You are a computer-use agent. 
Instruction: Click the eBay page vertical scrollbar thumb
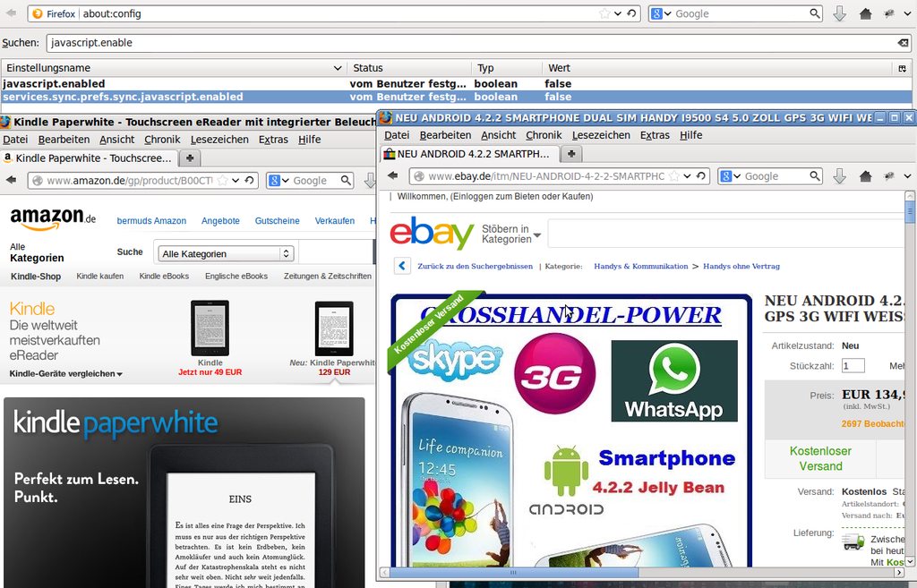click(x=910, y=212)
